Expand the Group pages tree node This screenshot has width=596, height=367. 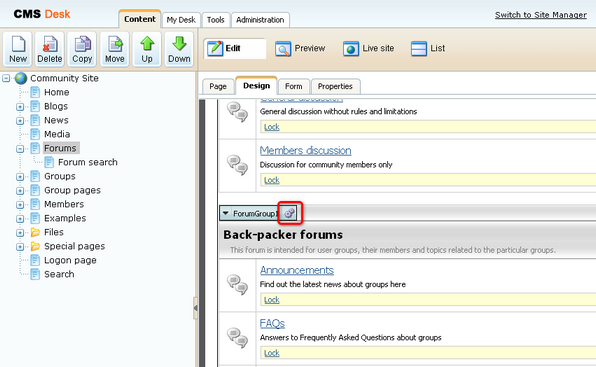[x=20, y=191]
